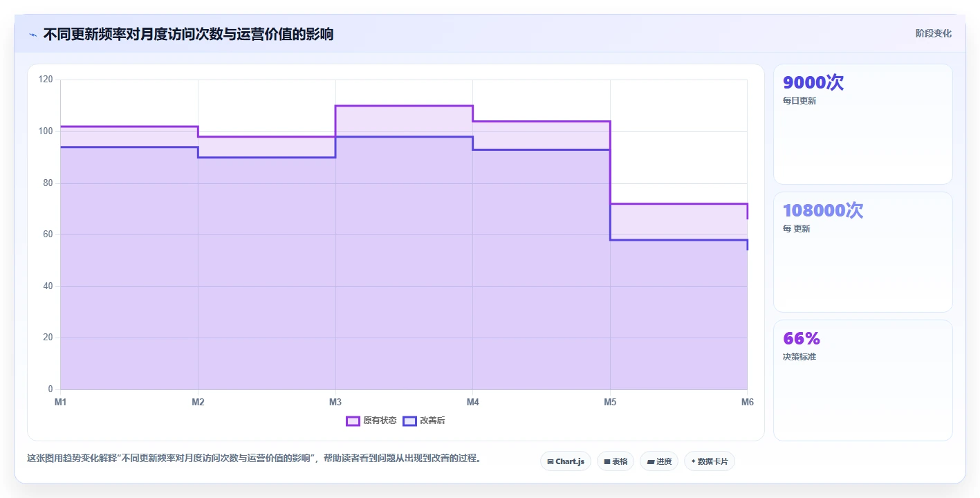This screenshot has width=980, height=498.
Task: Select the 进度 tag pill
Action: [659, 461]
